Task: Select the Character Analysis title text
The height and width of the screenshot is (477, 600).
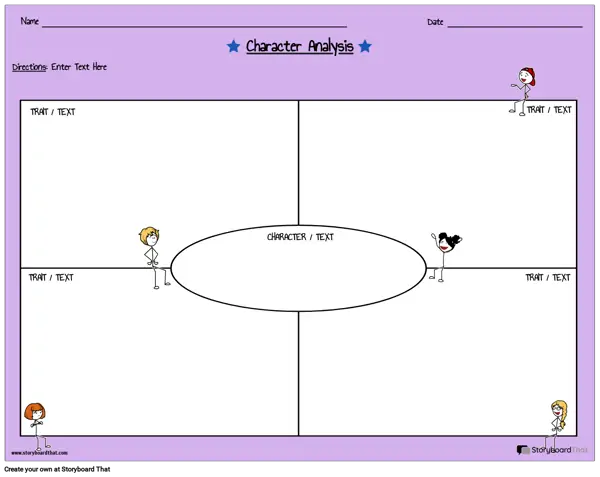Action: click(299, 46)
